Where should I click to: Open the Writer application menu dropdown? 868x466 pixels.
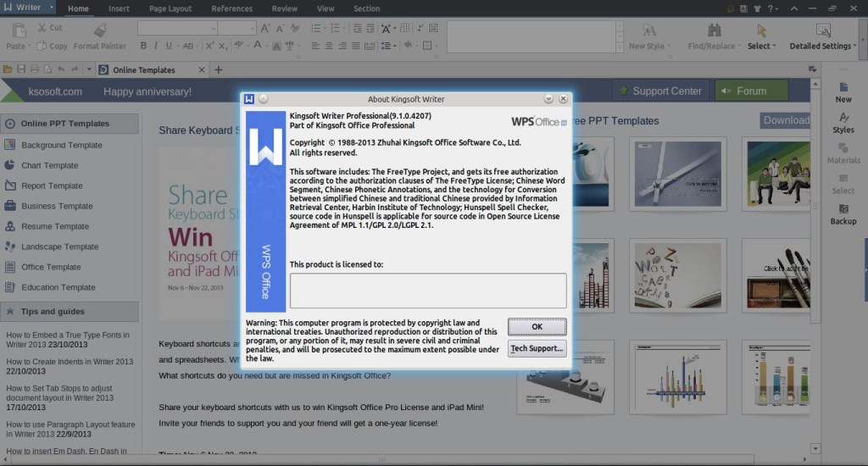pos(52,8)
